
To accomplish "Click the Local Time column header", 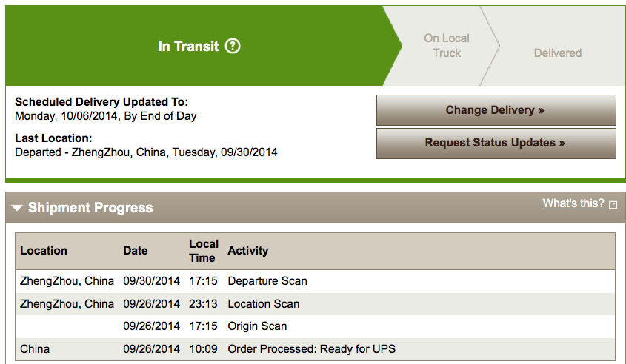I will 204,251.
